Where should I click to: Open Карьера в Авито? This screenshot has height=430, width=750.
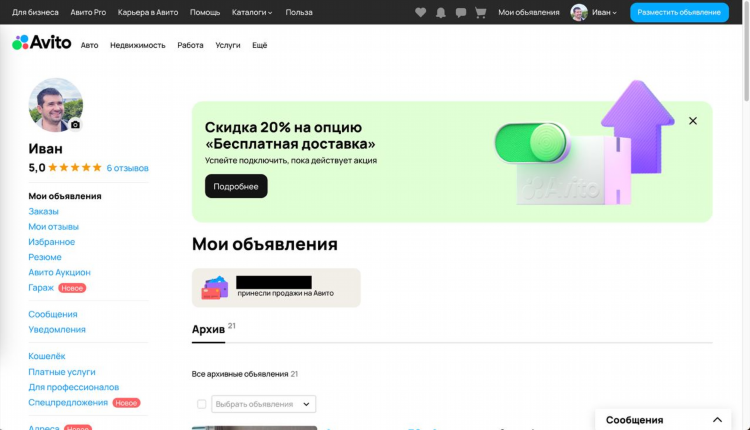pos(148,12)
